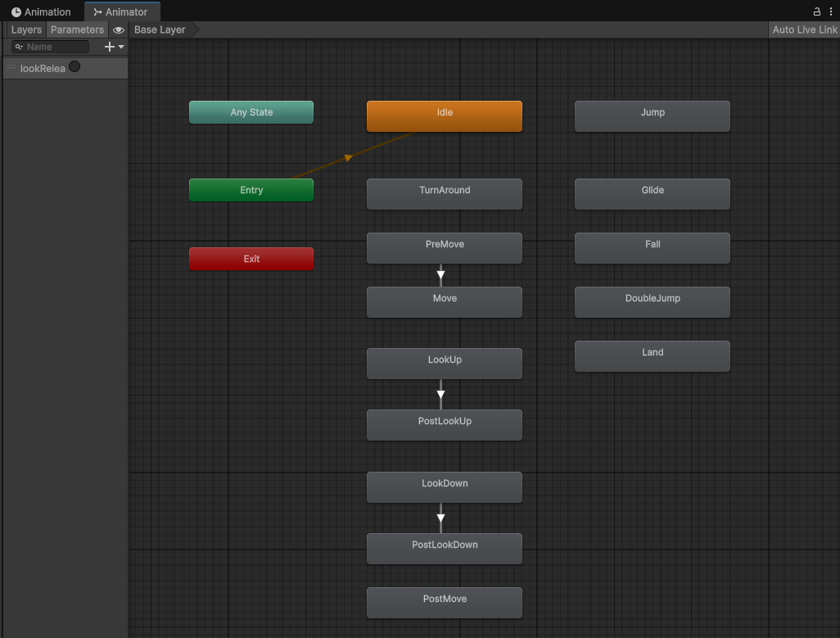
Task: Toggle Auto Live Link
Action: tap(804, 30)
